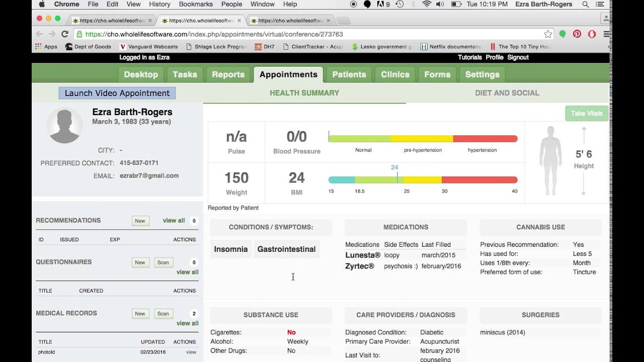This screenshot has width=644, height=362.
Task: Scan a questionnaire
Action: [x=163, y=262]
